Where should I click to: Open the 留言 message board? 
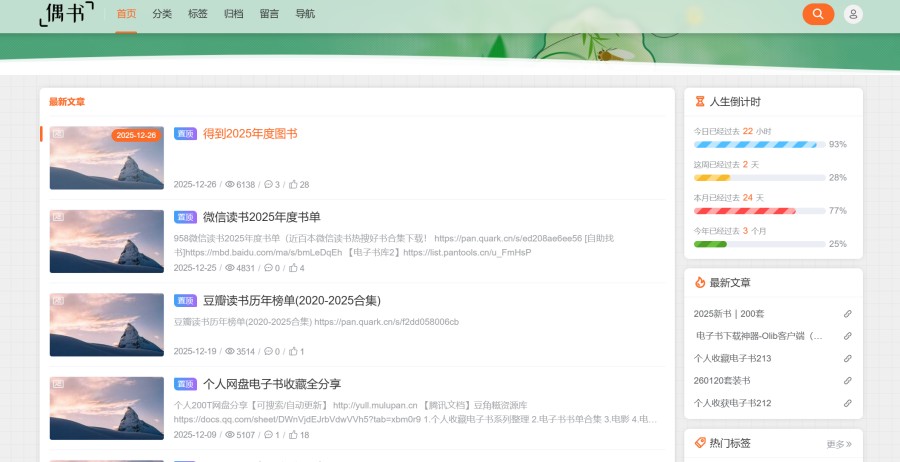pyautogui.click(x=269, y=14)
